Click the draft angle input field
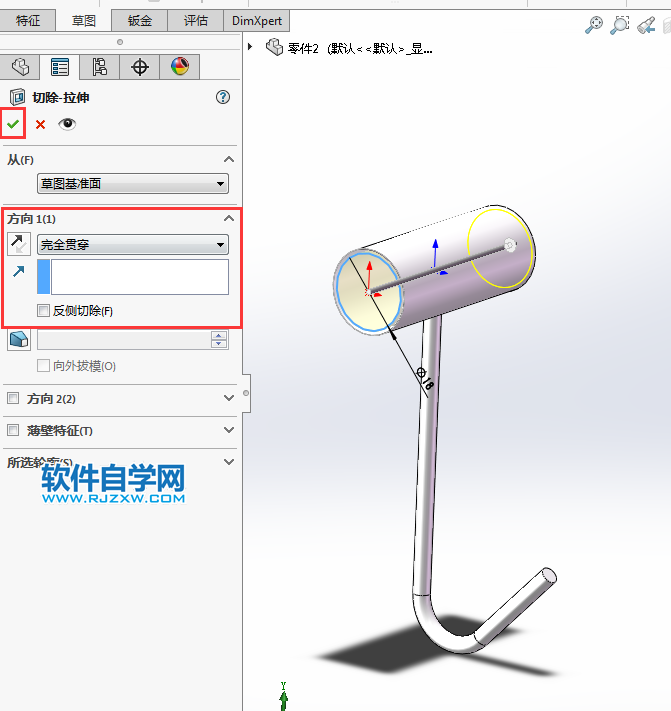This screenshot has width=671, height=711. pyautogui.click(x=124, y=340)
